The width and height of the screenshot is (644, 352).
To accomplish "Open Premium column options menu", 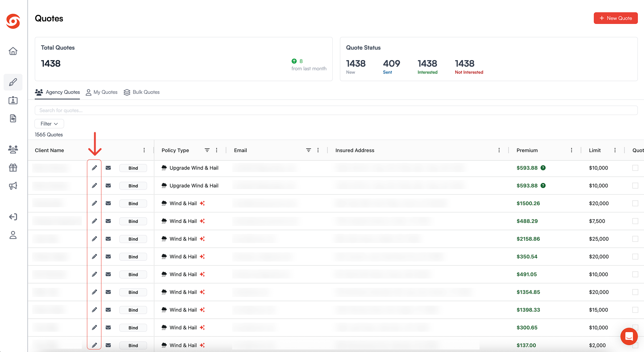I will [572, 150].
